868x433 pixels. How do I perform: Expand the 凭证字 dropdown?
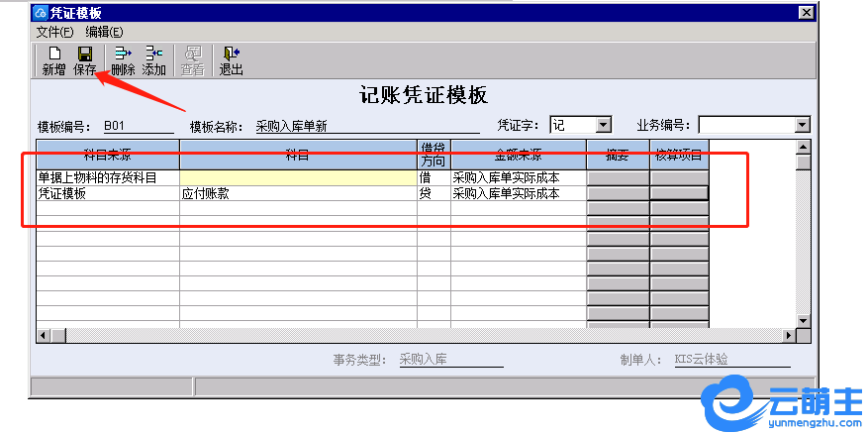(604, 125)
